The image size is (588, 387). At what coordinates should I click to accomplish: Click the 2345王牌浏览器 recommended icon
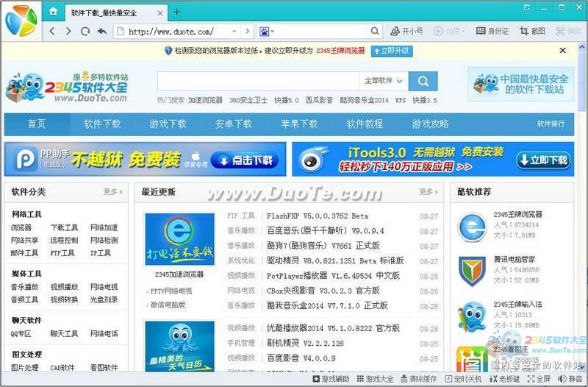tap(472, 227)
